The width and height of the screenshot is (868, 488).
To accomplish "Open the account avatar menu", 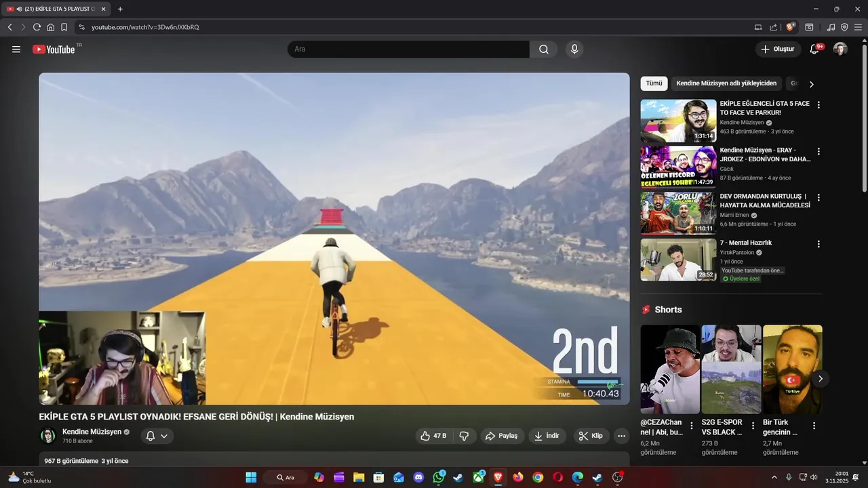I will pyautogui.click(x=840, y=49).
